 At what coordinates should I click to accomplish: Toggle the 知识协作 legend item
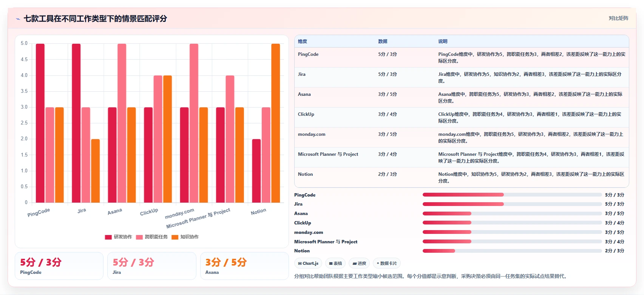tap(185, 237)
